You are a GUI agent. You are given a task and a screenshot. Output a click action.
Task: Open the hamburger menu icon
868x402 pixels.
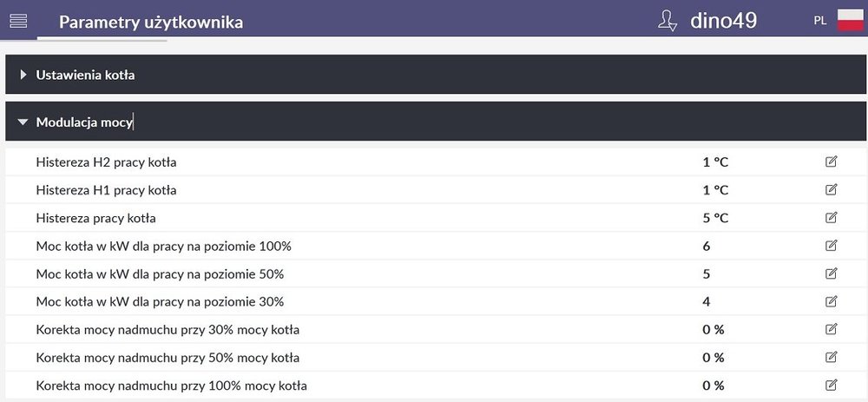coord(18,20)
